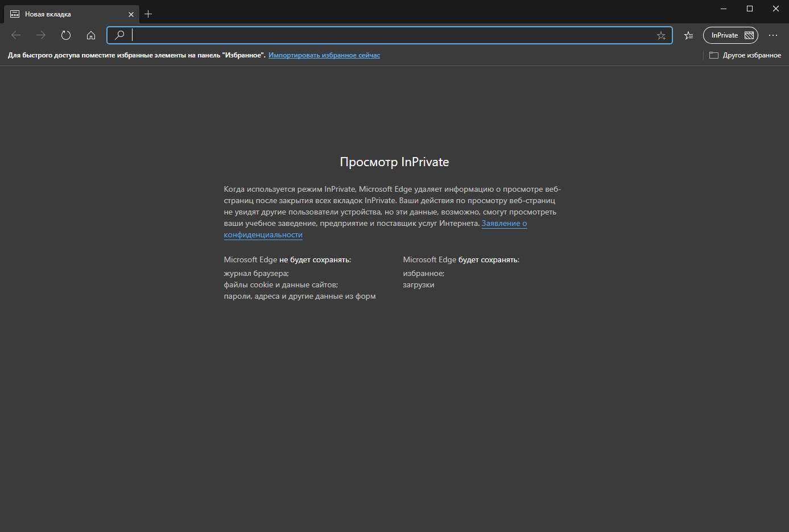The image size is (789, 532).
Task: Click the "Просмотр InPrivate" heading
Action: click(x=394, y=162)
